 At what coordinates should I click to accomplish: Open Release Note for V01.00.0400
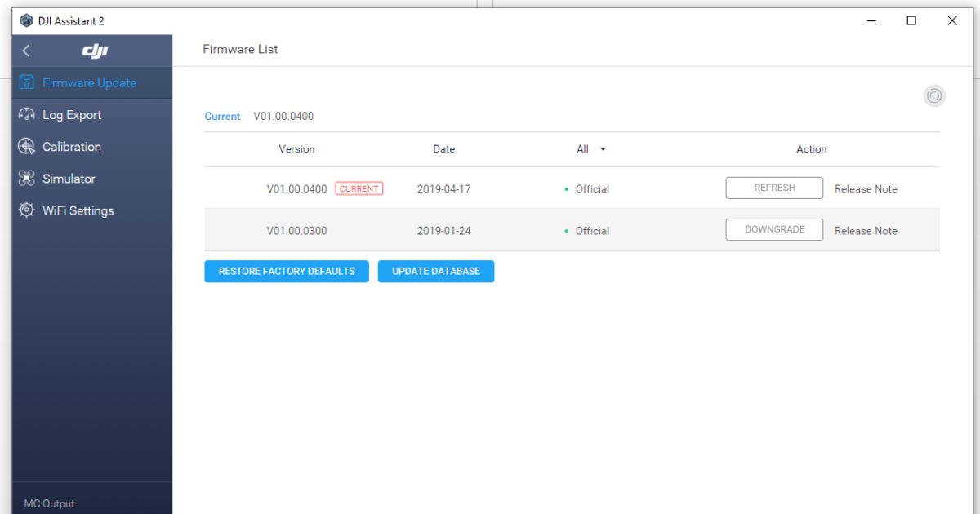click(866, 189)
